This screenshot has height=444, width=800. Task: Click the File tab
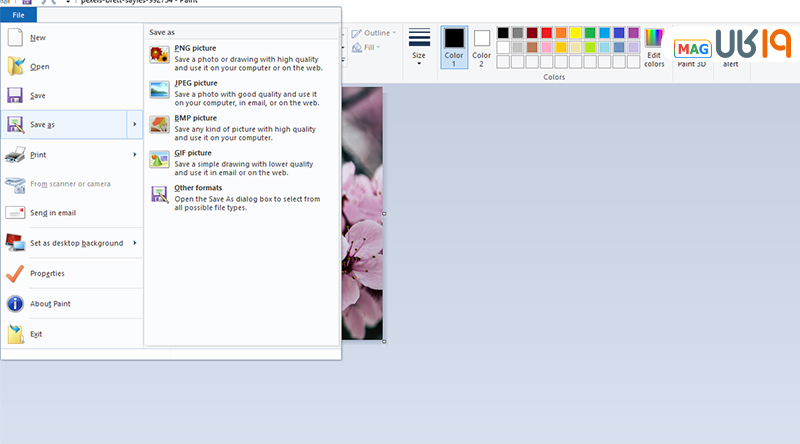pos(18,15)
